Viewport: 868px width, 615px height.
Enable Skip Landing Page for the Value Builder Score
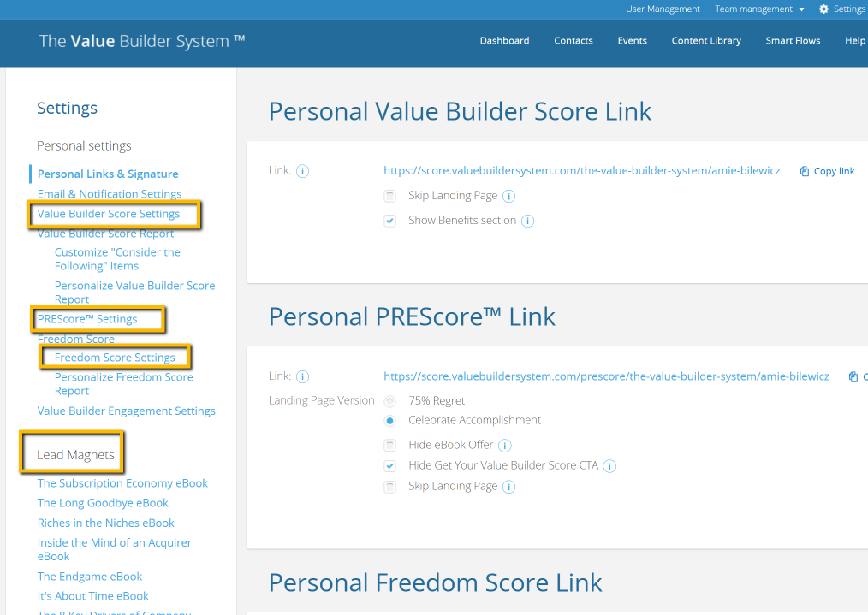[390, 196]
